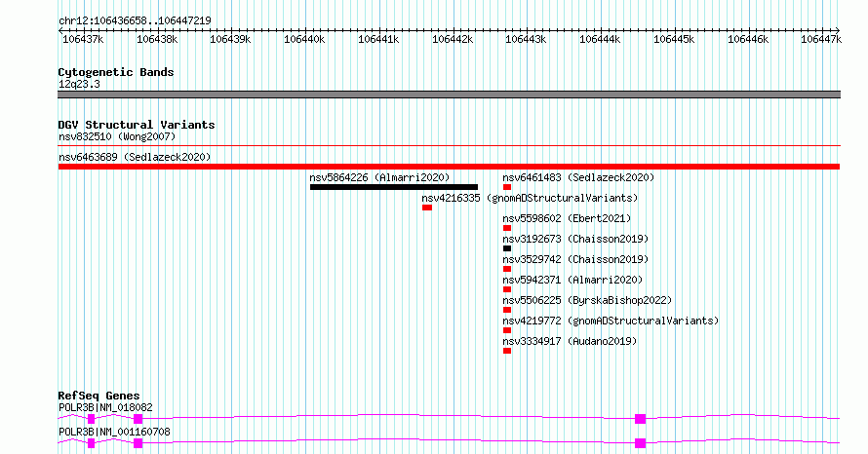Click the DGV Structural Variants track title

click(137, 125)
